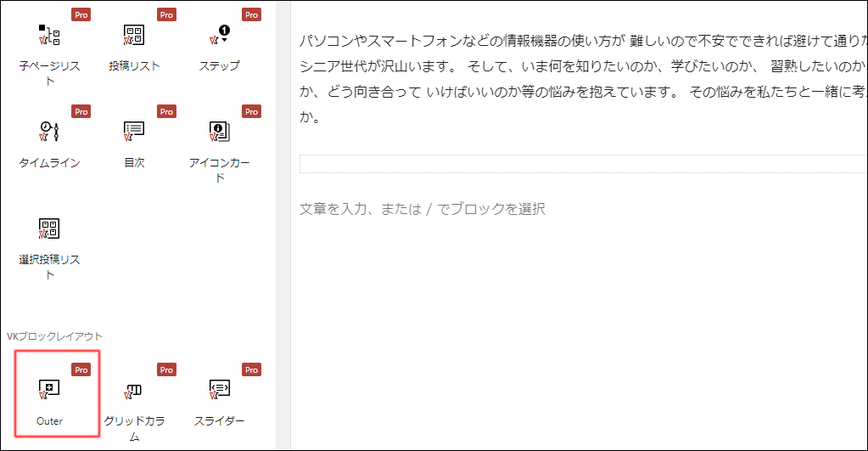Image resolution: width=868 pixels, height=451 pixels.
Task: Insert the アイコンカード block
Action: pos(219,143)
